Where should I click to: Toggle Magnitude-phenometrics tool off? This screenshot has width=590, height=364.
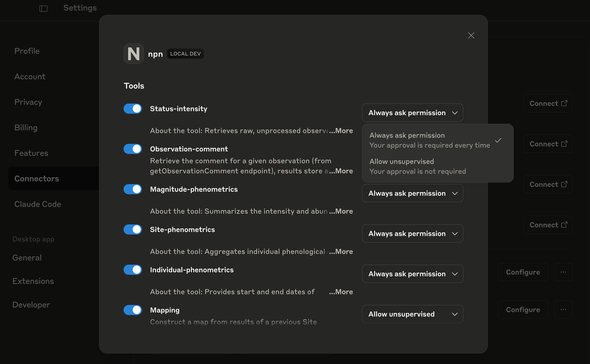(x=133, y=189)
